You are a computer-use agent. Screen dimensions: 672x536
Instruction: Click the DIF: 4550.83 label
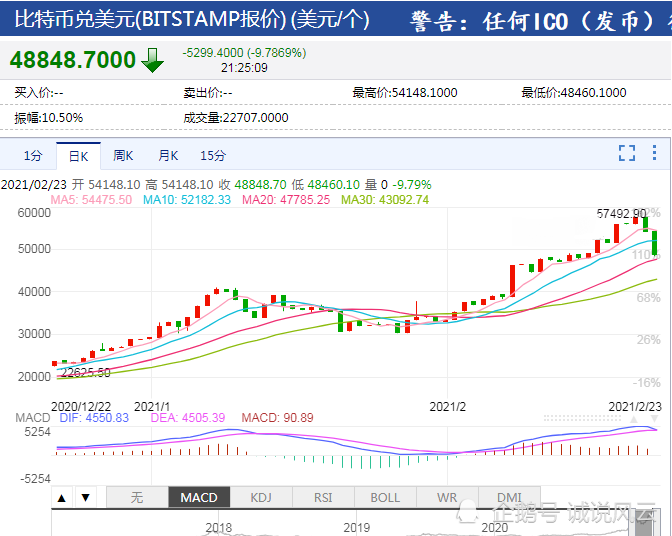coord(94,418)
